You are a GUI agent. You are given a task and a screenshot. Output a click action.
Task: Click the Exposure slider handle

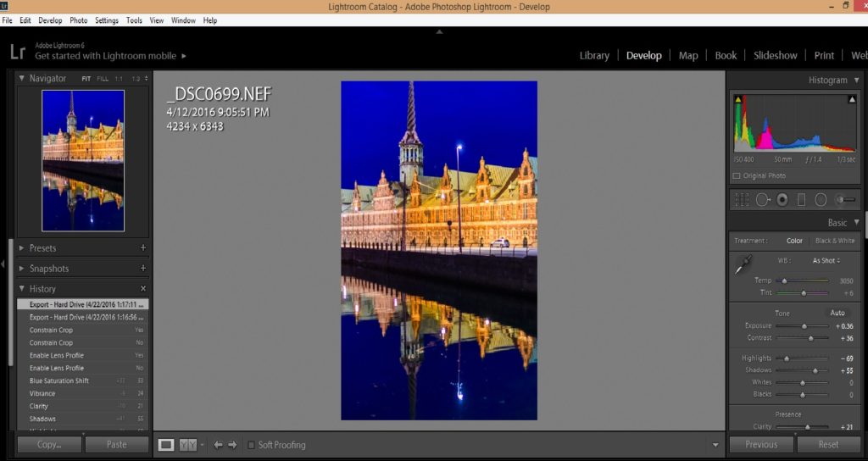(804, 326)
